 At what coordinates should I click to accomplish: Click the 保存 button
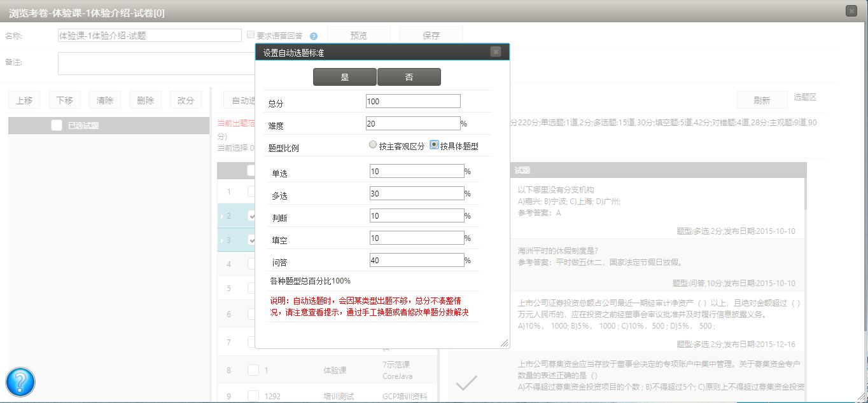pos(431,36)
